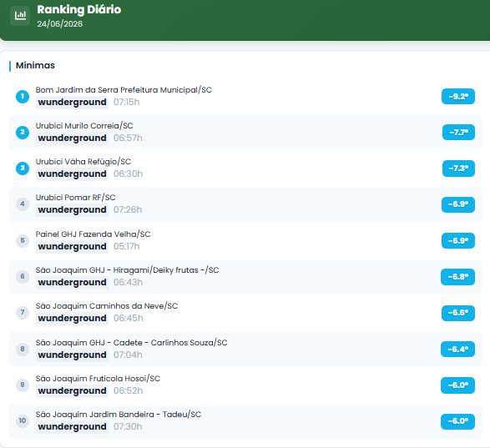490x448 pixels.
Task: Click the -6.6° temperature badge
Action: point(458,313)
